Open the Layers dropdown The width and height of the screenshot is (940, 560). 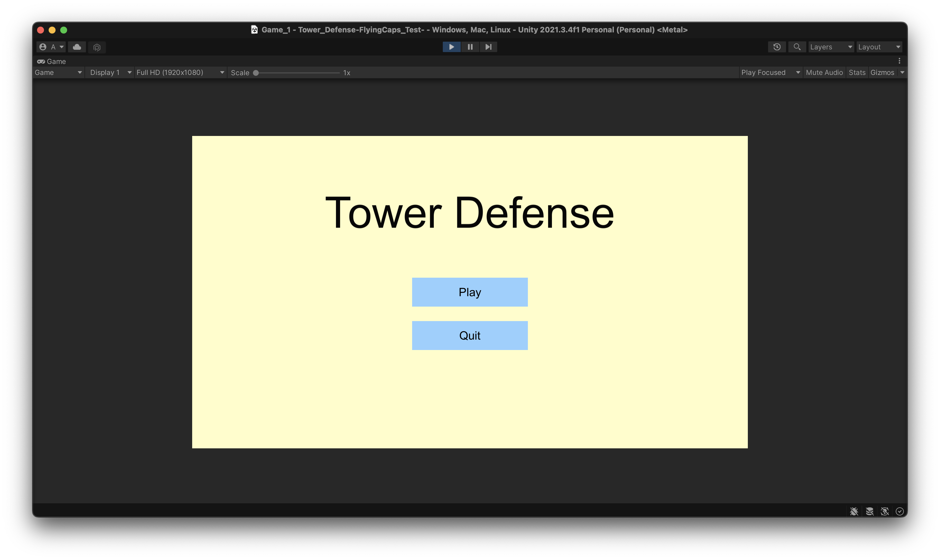tap(831, 47)
